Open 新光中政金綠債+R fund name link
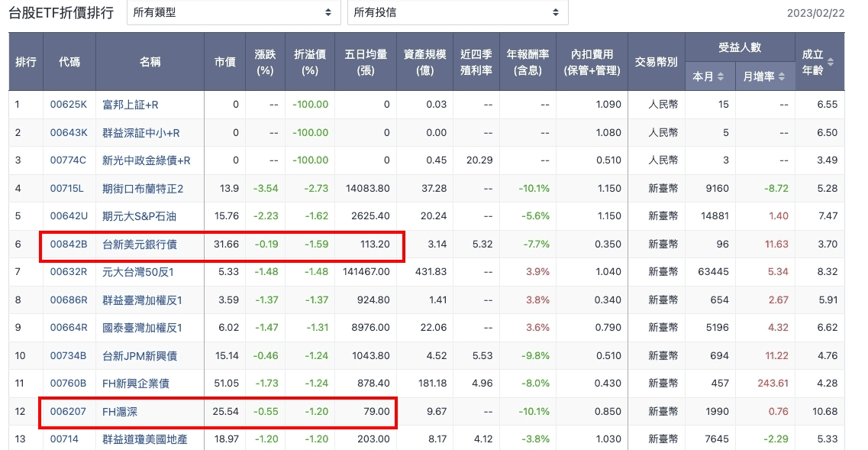The image size is (868, 450). tap(146, 160)
